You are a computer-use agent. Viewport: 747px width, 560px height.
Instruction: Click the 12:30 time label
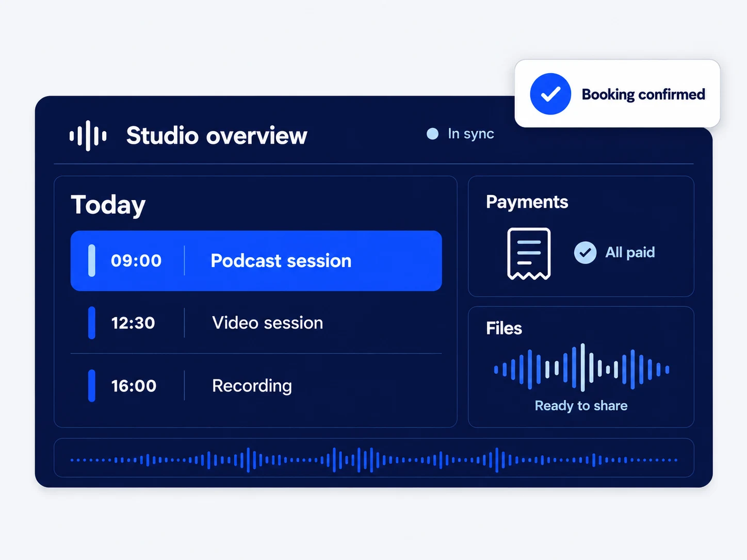[x=133, y=323]
